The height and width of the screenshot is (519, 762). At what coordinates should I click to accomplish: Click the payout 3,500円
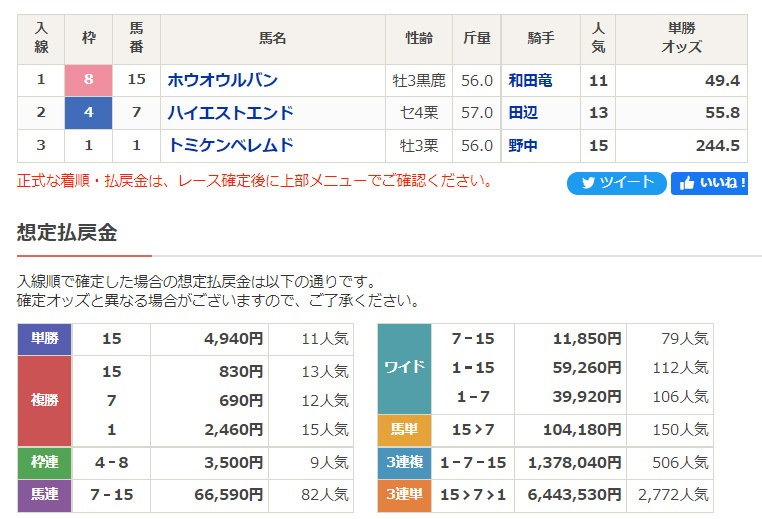tap(234, 463)
